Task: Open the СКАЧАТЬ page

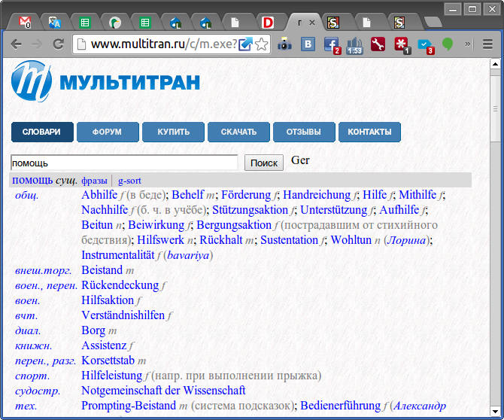Action: 238,132
